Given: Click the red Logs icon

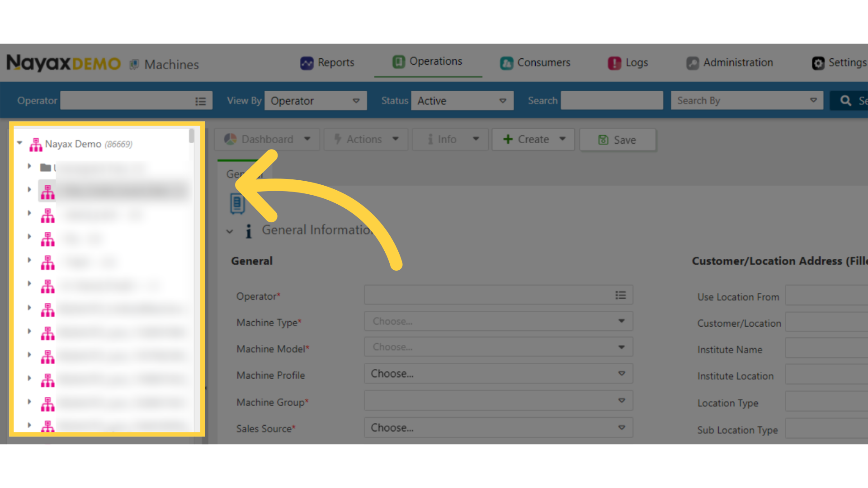Looking at the screenshot, I should (614, 63).
